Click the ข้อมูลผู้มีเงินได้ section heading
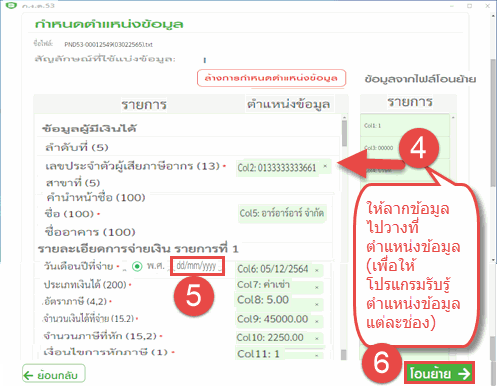Screen dimensions: 497x386 coord(89,128)
